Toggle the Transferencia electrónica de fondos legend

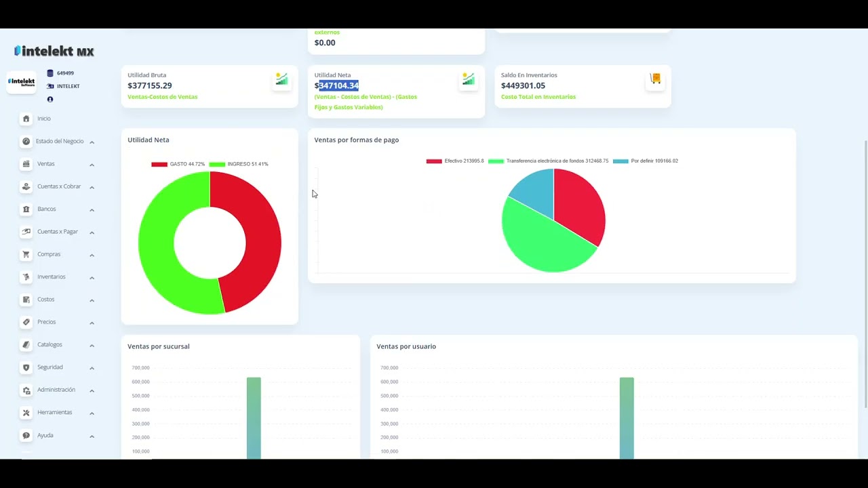548,161
